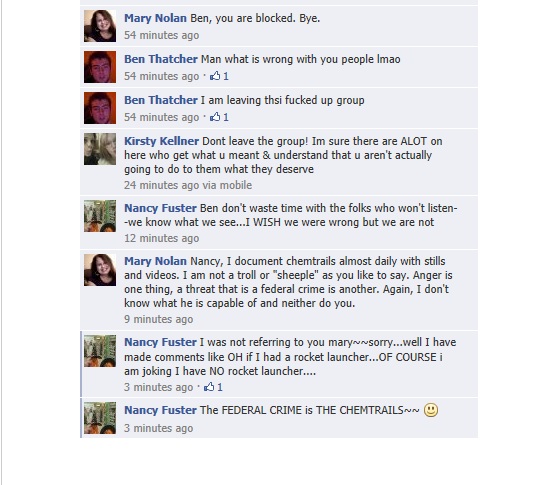533x485 pixels.
Task: Open Mary Nolan's avatar on "Ben, you are blocked" comment
Action: 100,26
